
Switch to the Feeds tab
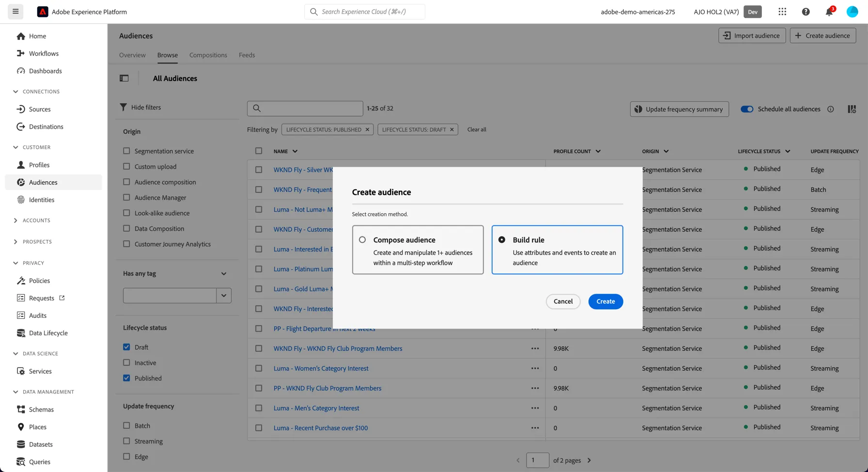[247, 55]
